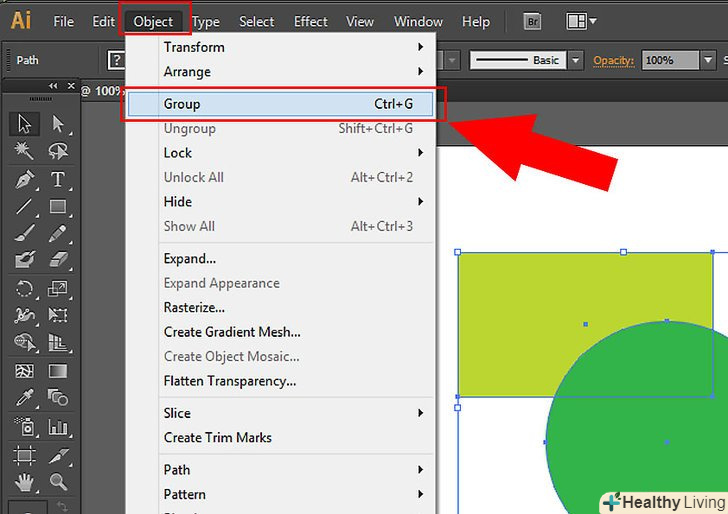Select the Artboard tool
Viewport: 728px width, 514px height.
point(24,455)
